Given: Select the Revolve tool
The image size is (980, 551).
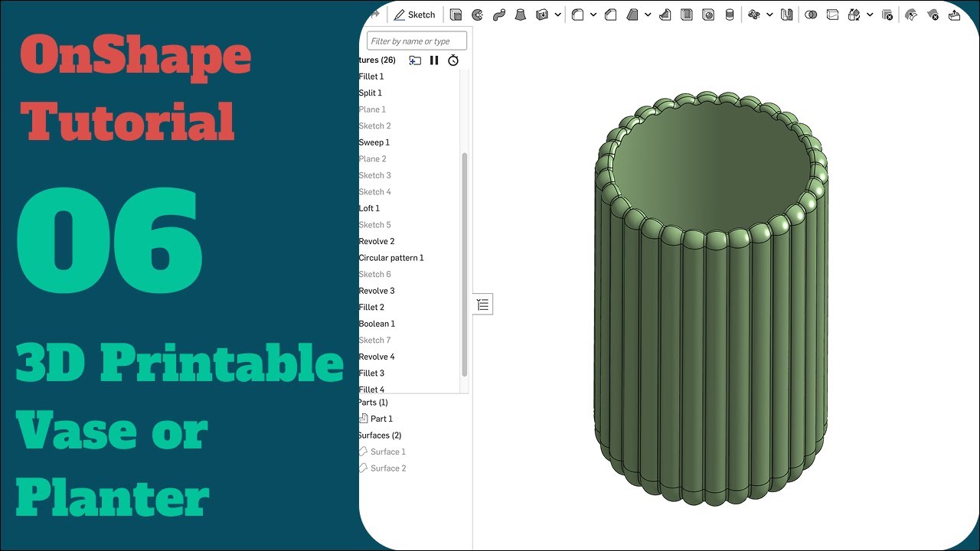Looking at the screenshot, I should tap(478, 15).
